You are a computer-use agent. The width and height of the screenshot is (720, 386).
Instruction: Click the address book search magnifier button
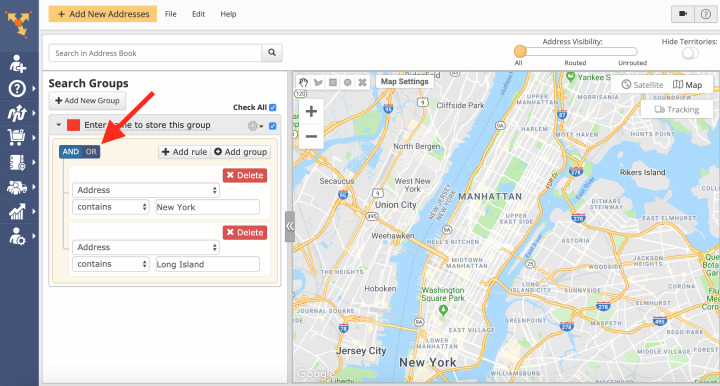pyautogui.click(x=272, y=53)
